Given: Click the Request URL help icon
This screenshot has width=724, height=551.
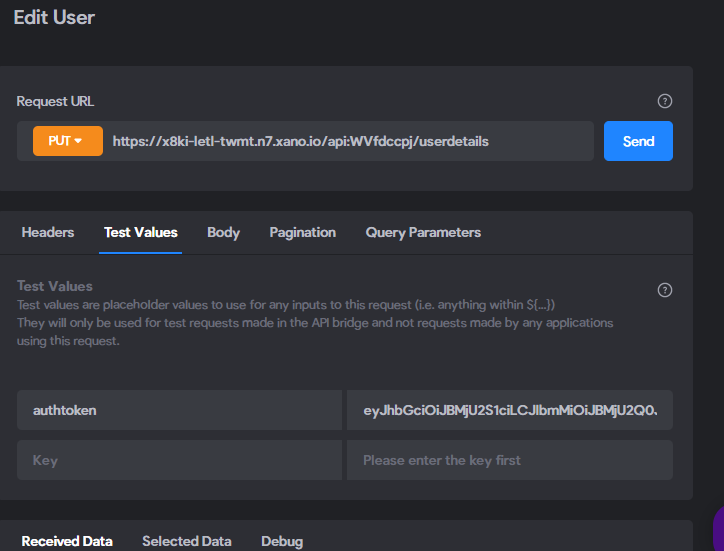Looking at the screenshot, I should [x=664, y=101].
